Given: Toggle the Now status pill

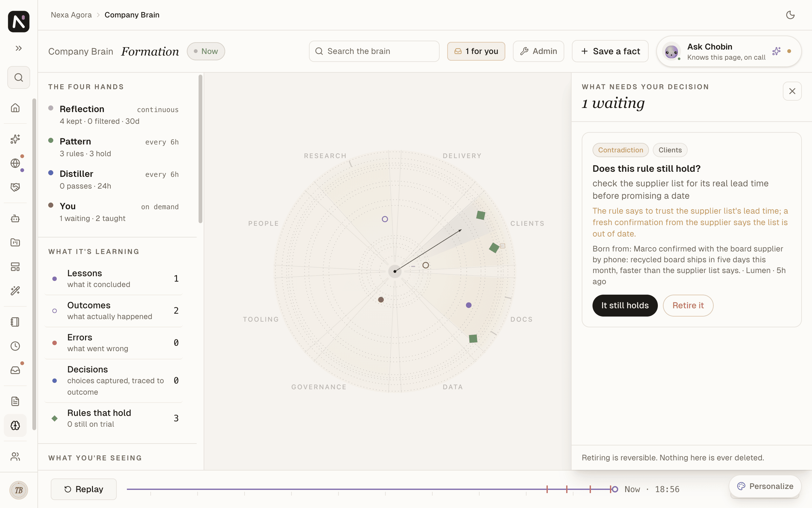Looking at the screenshot, I should pyautogui.click(x=206, y=51).
